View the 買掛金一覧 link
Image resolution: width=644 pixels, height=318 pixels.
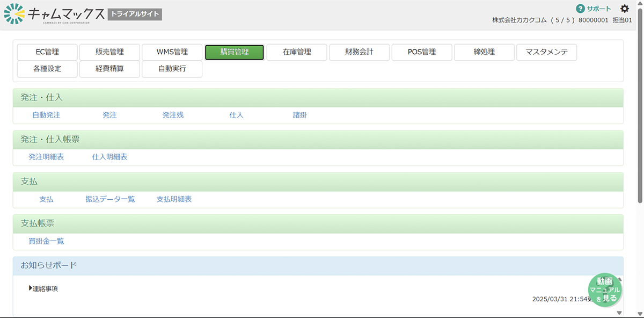pyautogui.click(x=46, y=241)
